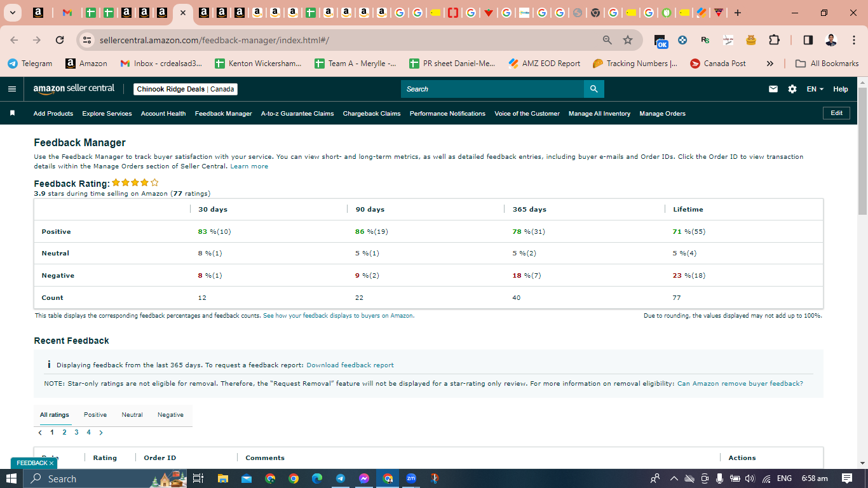Close the FEEDBACK floating tab
Screen dimensions: 868x488
tap(51, 463)
